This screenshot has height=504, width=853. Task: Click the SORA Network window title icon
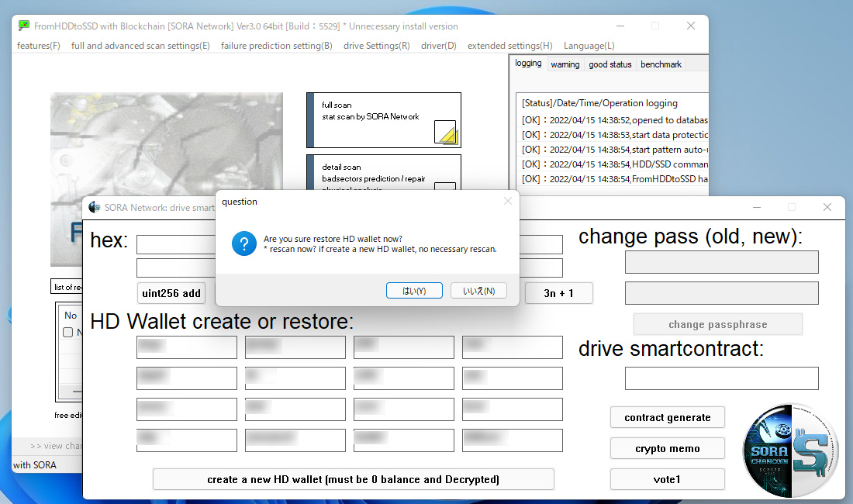95,207
